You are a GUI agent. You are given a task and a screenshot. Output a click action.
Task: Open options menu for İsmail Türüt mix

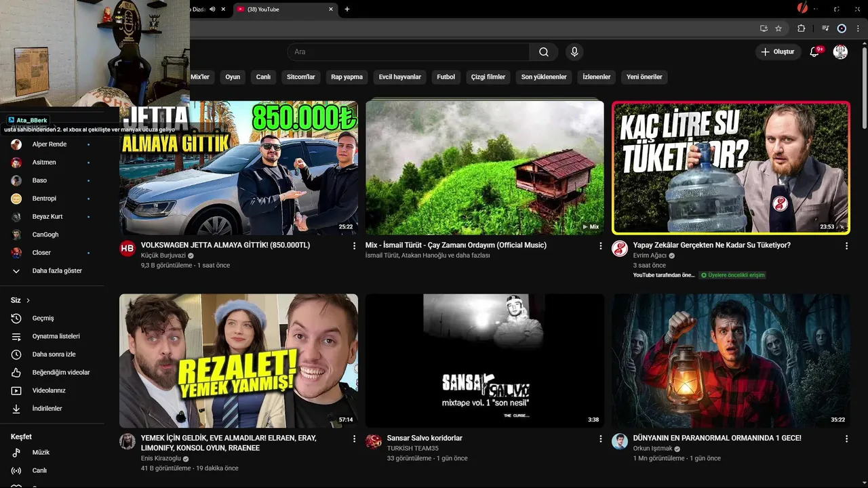600,246
